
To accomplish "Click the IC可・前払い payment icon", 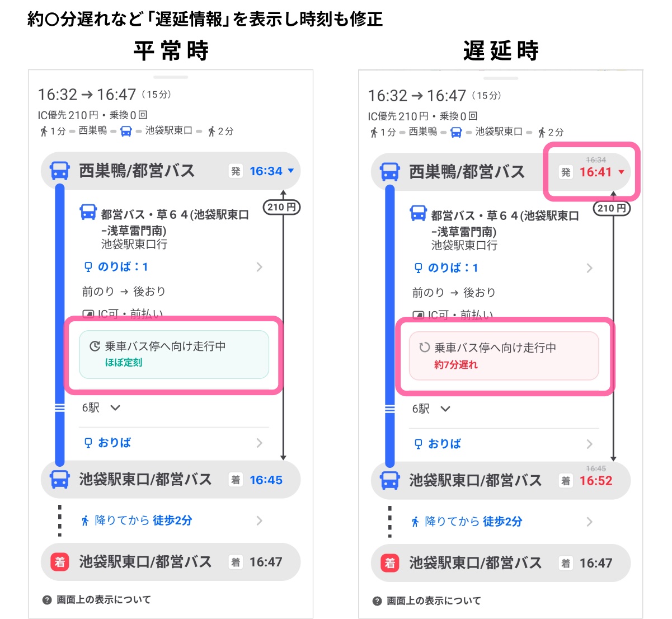I will tap(88, 314).
